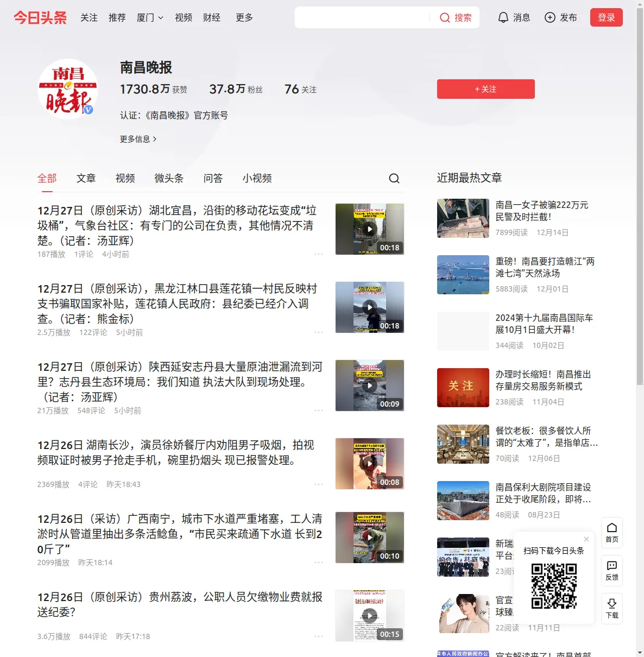Open article 南昌保利大剧院项目建设
This screenshot has width=644, height=657.
tap(544, 493)
